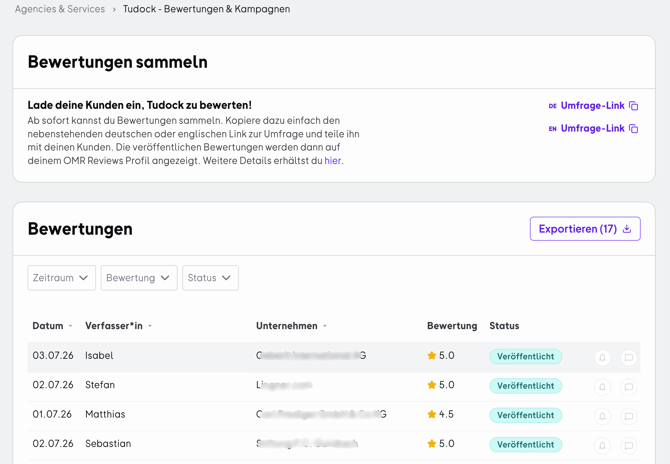Click the star icon in Matthias's 4.5 rating
Viewport: 670px width, 464px height.
[x=432, y=414]
